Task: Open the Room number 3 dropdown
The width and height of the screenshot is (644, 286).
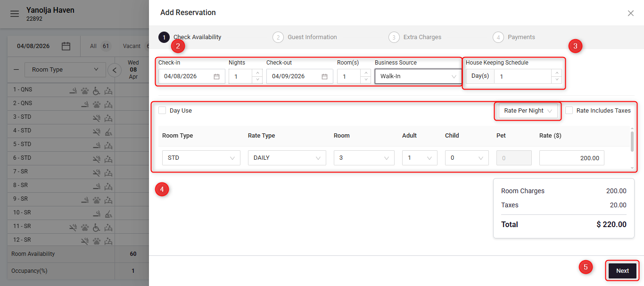Action: click(364, 158)
